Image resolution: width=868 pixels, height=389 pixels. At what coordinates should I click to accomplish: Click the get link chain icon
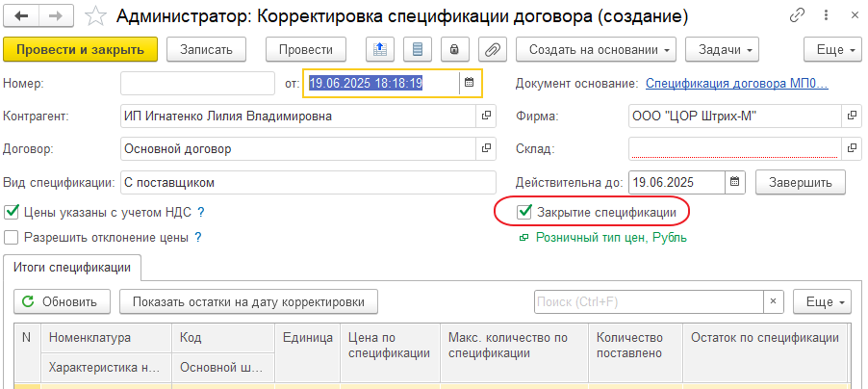click(x=798, y=17)
